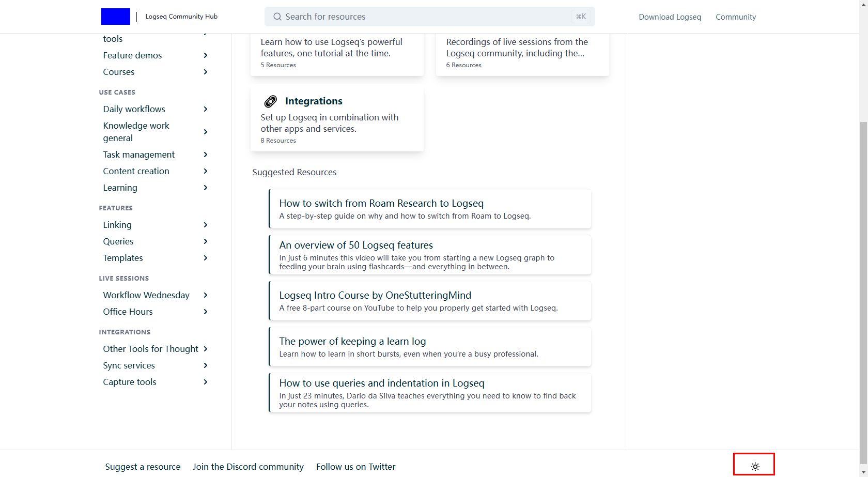
Task: Open Download Logseq in the top navigation
Action: click(670, 17)
